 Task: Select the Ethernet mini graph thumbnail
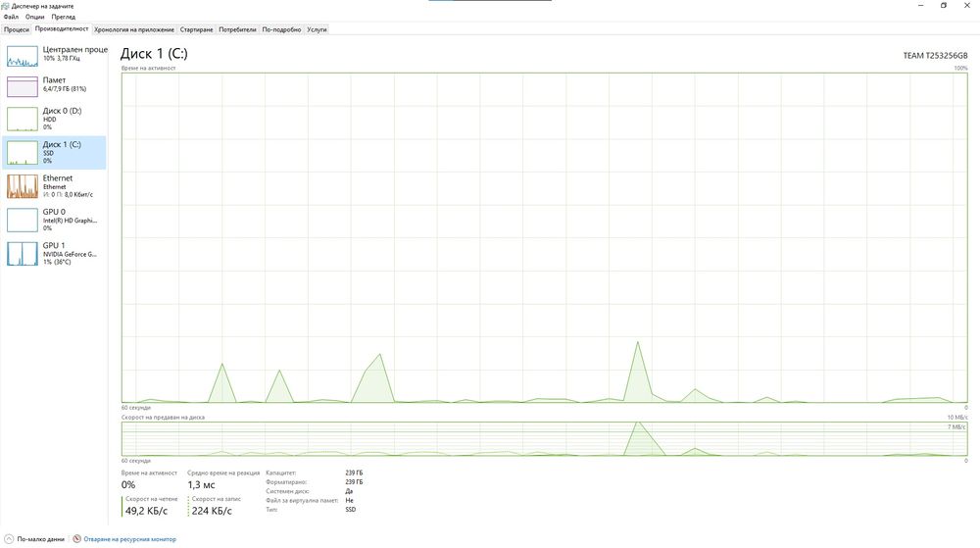(x=23, y=186)
